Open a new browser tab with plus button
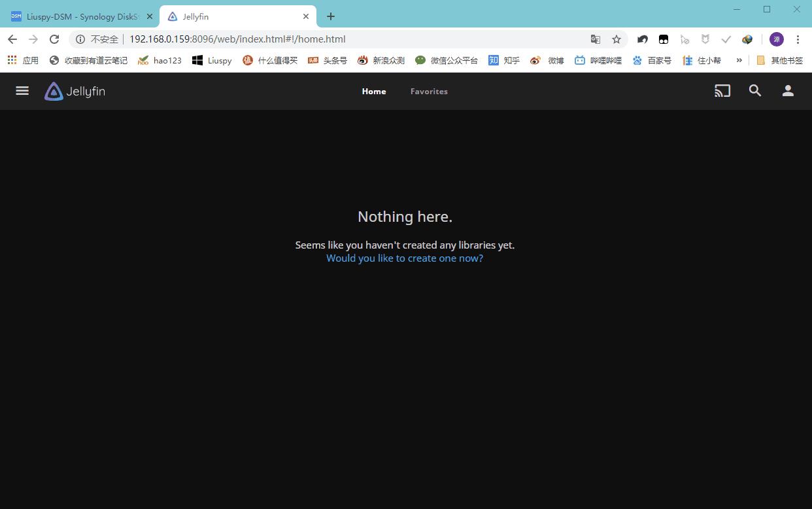 (331, 16)
